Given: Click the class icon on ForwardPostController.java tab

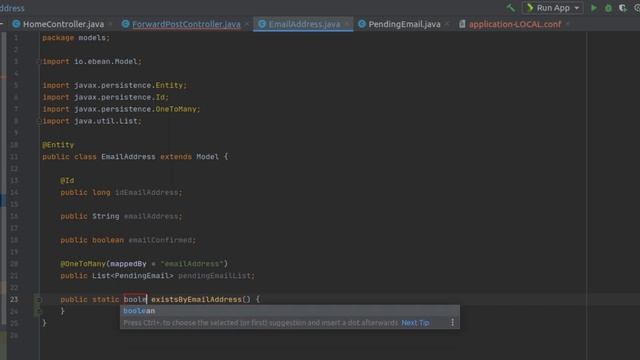Looking at the screenshot, I should click(x=126, y=24).
